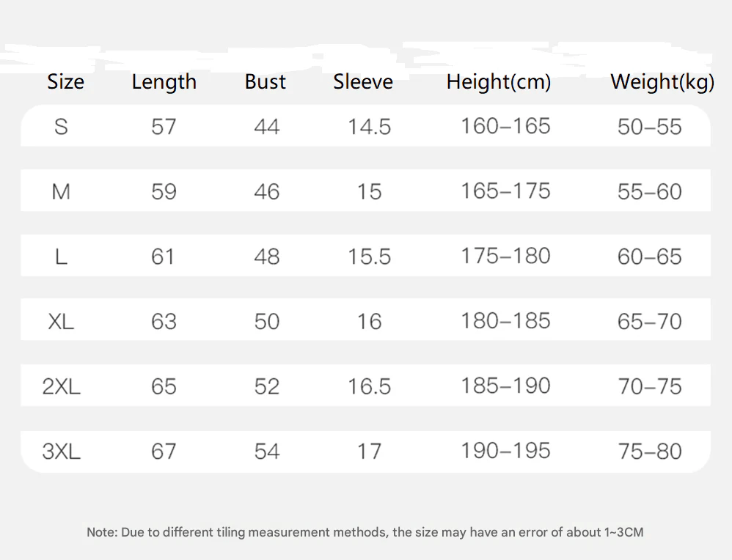Select the M size row label
Viewport: 732px width, 560px height.
pyautogui.click(x=61, y=191)
